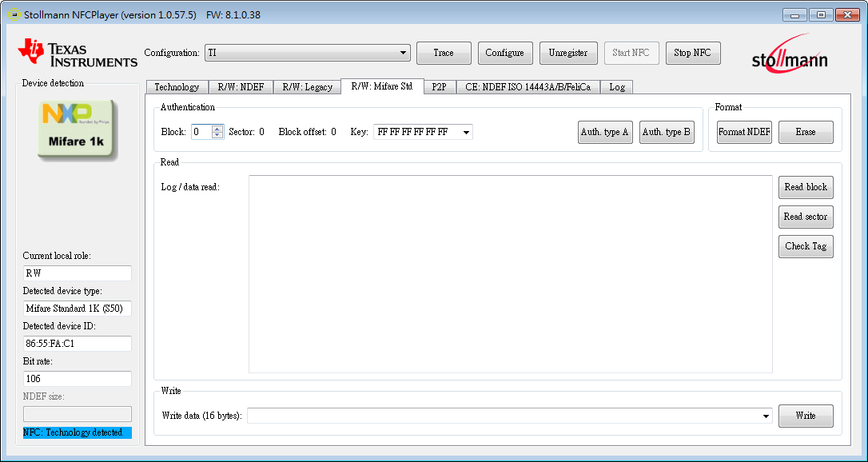Show the Log tab
The height and width of the screenshot is (462, 868).
click(617, 87)
